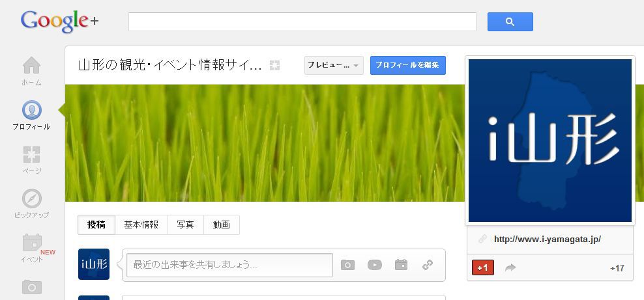Switch to the 投稿 tab
This screenshot has height=300, width=644.
click(96, 225)
